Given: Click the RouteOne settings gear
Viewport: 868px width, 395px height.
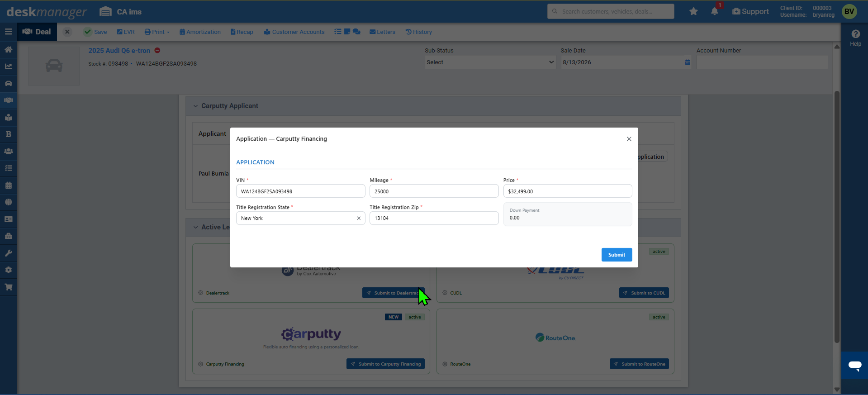Looking at the screenshot, I should (x=445, y=364).
